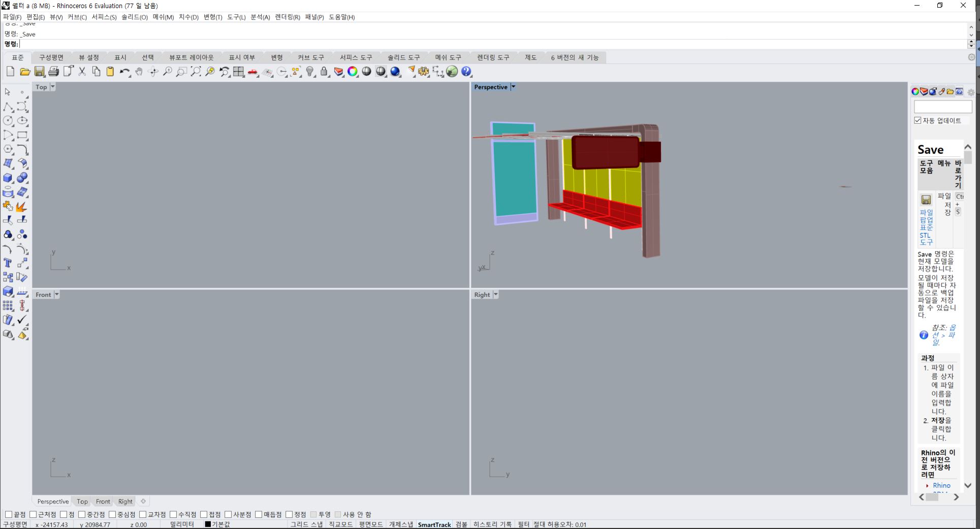
Task: Save the model with the floppy disk icon
Action: 39,72
